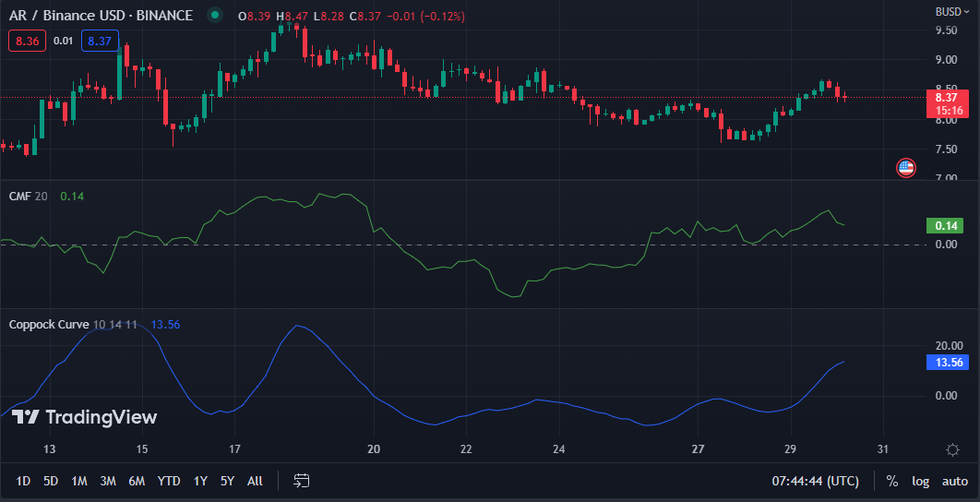
Task: Click the US flag economic event icon
Action: click(x=905, y=168)
